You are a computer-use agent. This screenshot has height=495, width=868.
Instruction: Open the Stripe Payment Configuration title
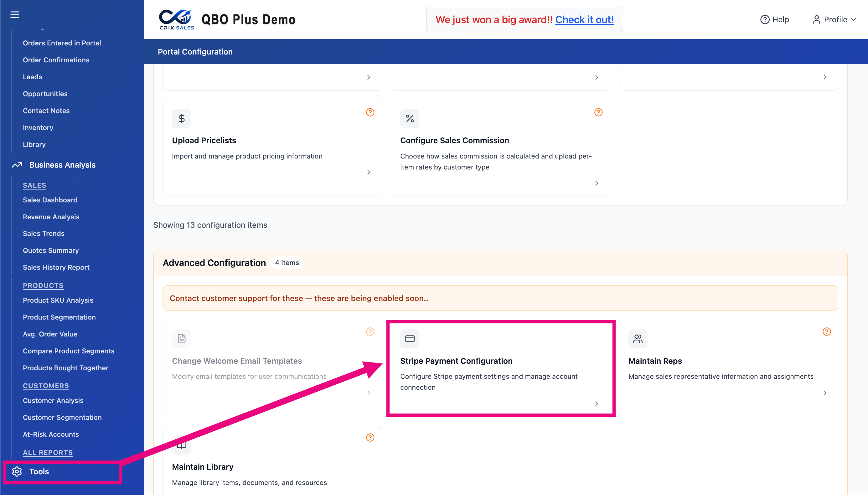pyautogui.click(x=456, y=361)
